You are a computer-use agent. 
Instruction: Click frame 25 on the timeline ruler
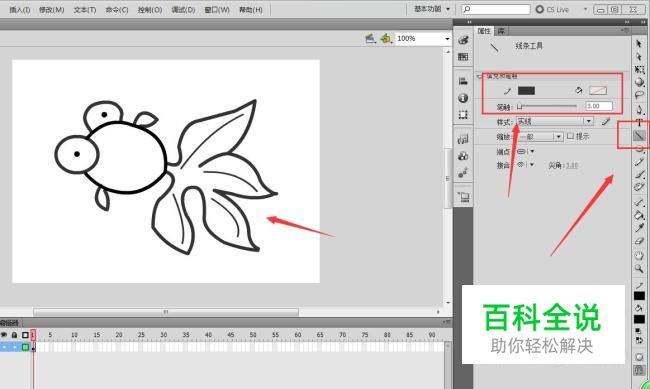coord(141,335)
